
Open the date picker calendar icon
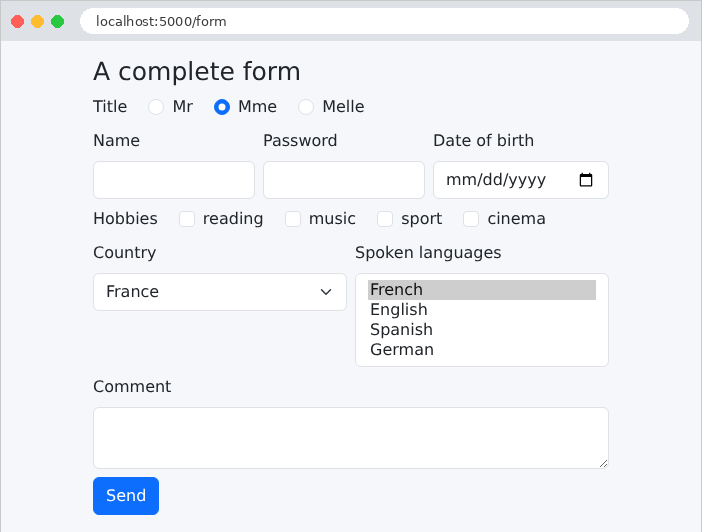pos(586,180)
